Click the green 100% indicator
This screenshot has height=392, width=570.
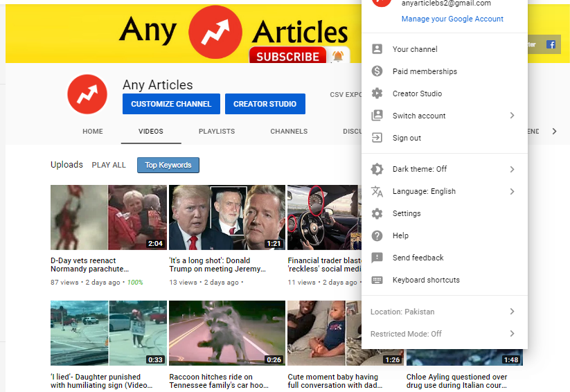pyautogui.click(x=135, y=282)
